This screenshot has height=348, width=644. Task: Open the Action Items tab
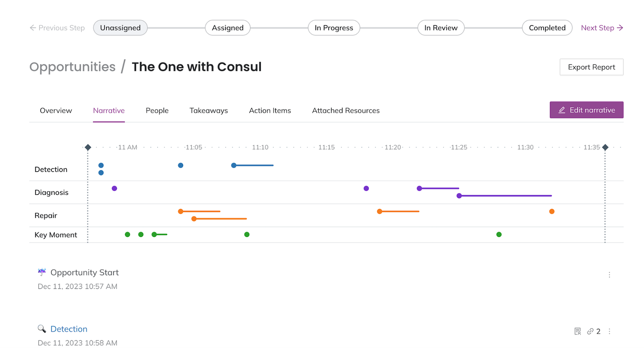pyautogui.click(x=270, y=111)
